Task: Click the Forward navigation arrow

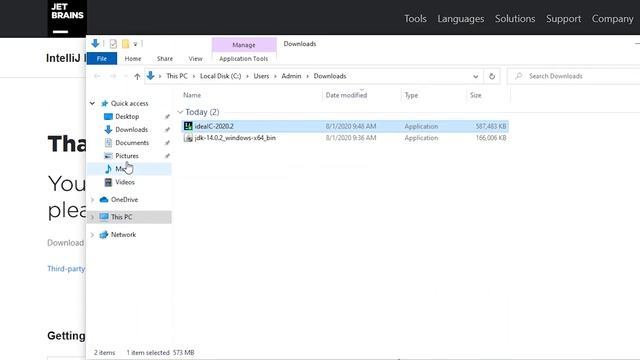Action: pos(113,76)
